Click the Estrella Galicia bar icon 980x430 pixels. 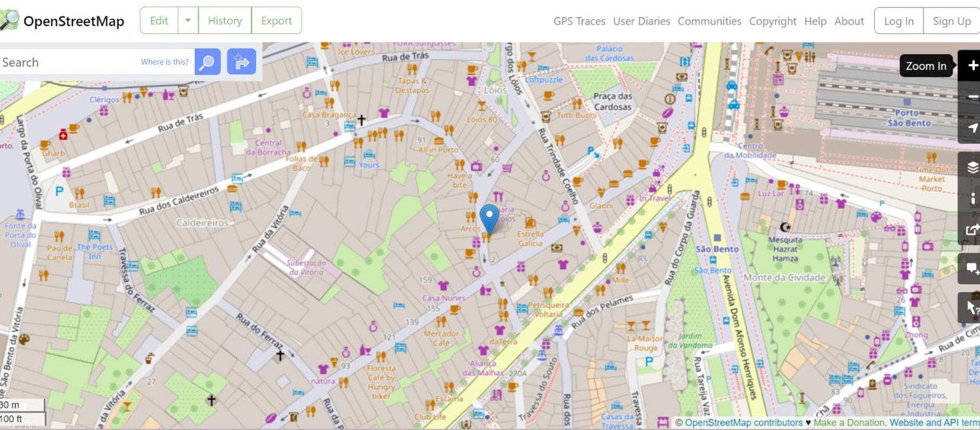point(530,223)
